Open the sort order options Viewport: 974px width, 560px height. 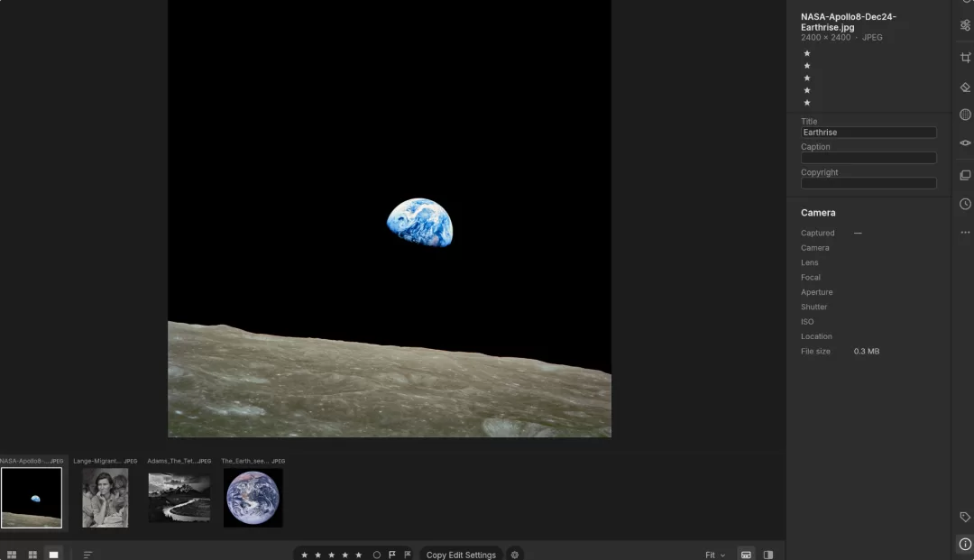87,555
